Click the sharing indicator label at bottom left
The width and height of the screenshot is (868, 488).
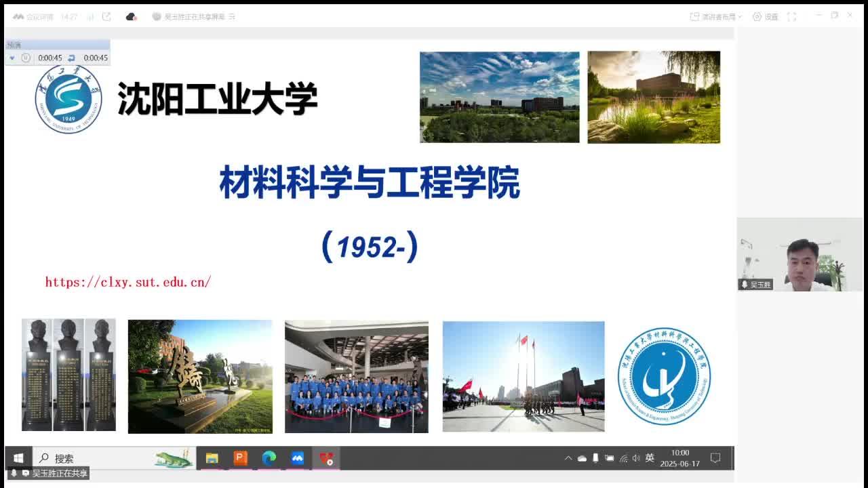point(47,473)
